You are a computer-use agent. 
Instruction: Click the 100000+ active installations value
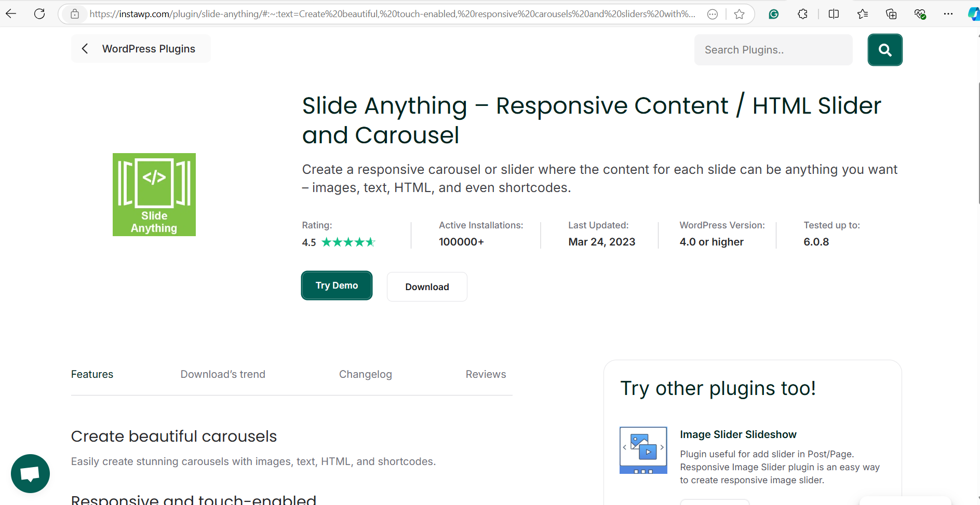pyautogui.click(x=461, y=242)
